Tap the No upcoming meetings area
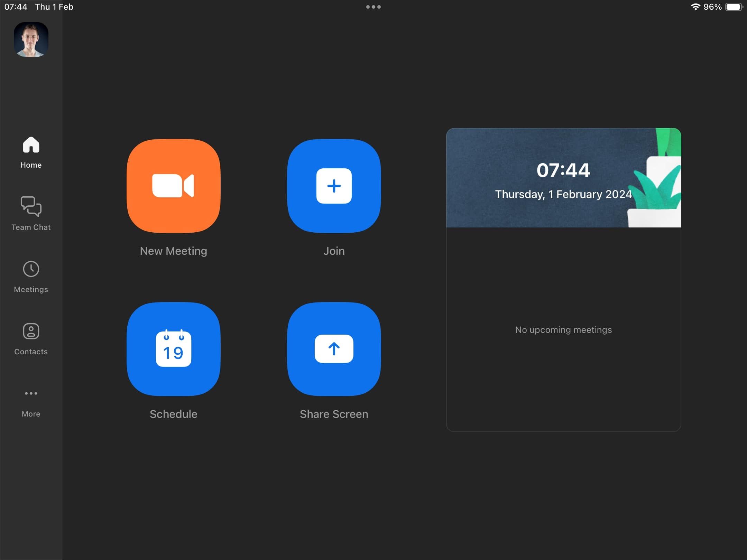Screen dimensions: 747x560 pos(563,330)
